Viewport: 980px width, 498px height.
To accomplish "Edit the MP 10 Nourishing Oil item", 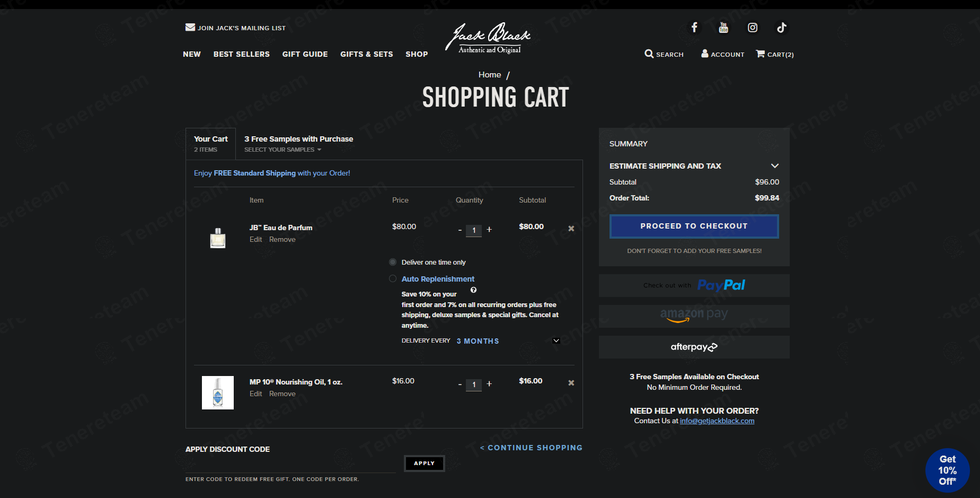I will (256, 394).
